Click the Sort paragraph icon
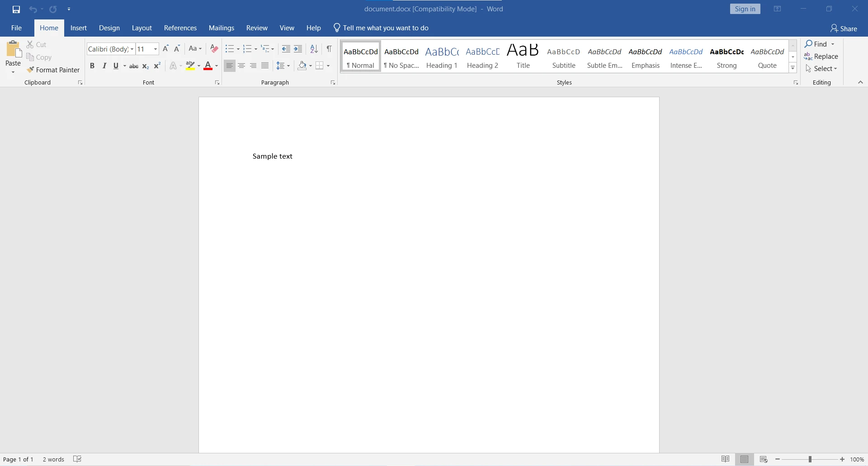This screenshot has height=466, width=868. 314,49
